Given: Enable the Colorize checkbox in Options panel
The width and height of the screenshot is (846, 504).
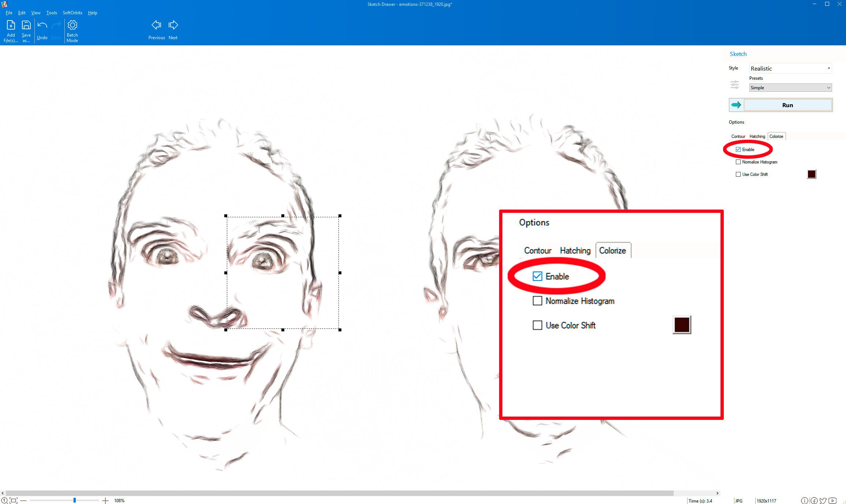Looking at the screenshot, I should point(738,149).
